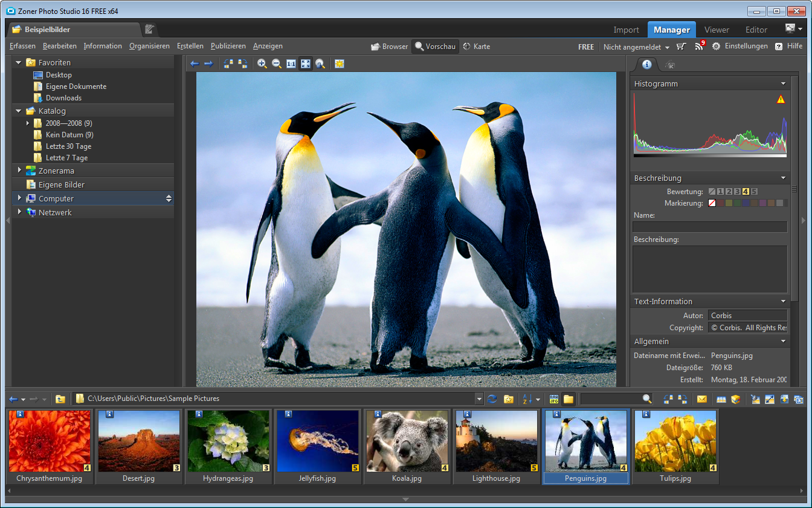The image size is (812, 508).
Task: Click the RSS feed news icon
Action: (x=700, y=46)
